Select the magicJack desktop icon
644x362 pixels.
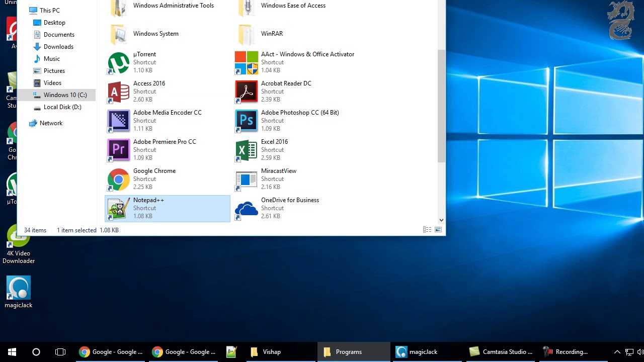tap(19, 292)
